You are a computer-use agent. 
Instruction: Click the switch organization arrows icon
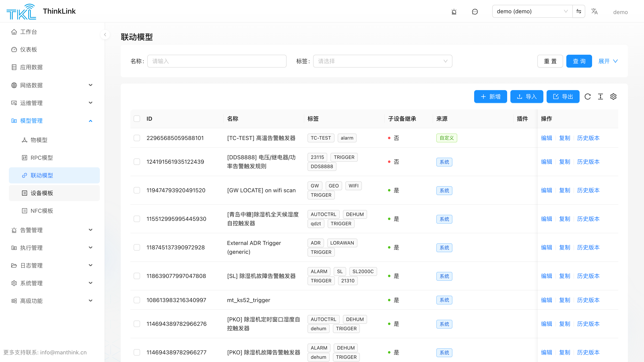[x=579, y=11]
